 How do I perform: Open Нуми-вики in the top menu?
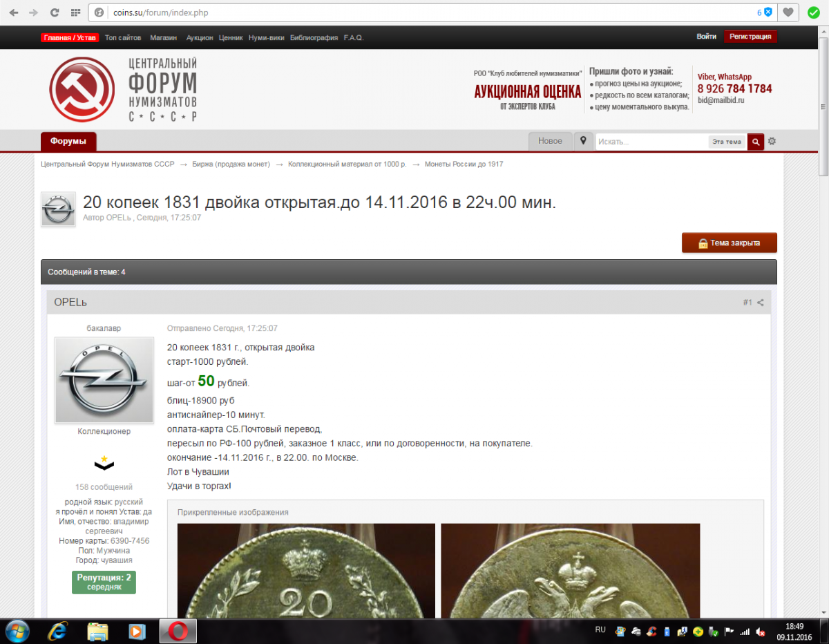(x=267, y=37)
